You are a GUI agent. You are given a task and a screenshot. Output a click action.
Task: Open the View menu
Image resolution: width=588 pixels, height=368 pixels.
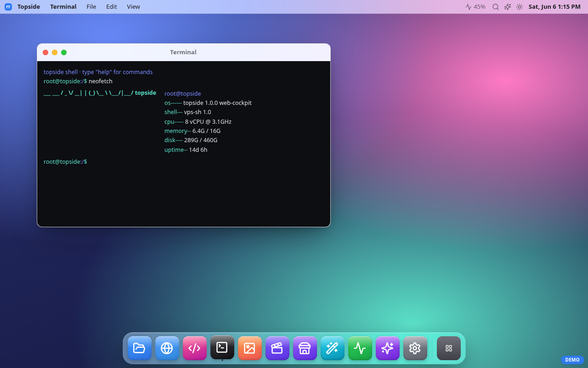pyautogui.click(x=134, y=6)
